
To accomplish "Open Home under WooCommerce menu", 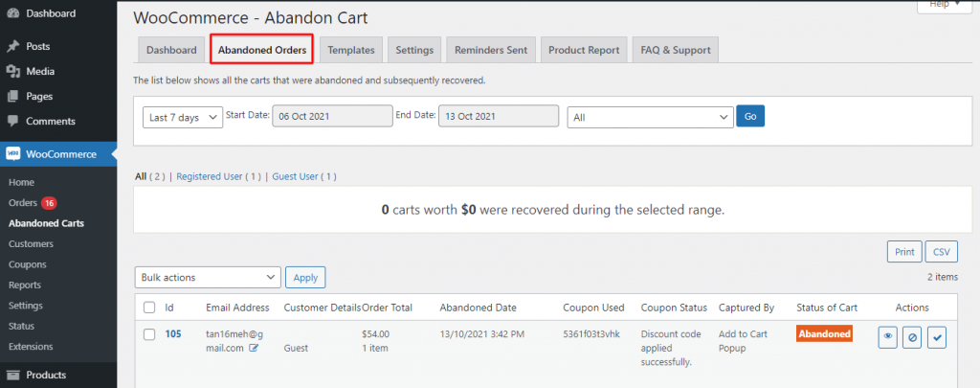I will pyautogui.click(x=21, y=182).
